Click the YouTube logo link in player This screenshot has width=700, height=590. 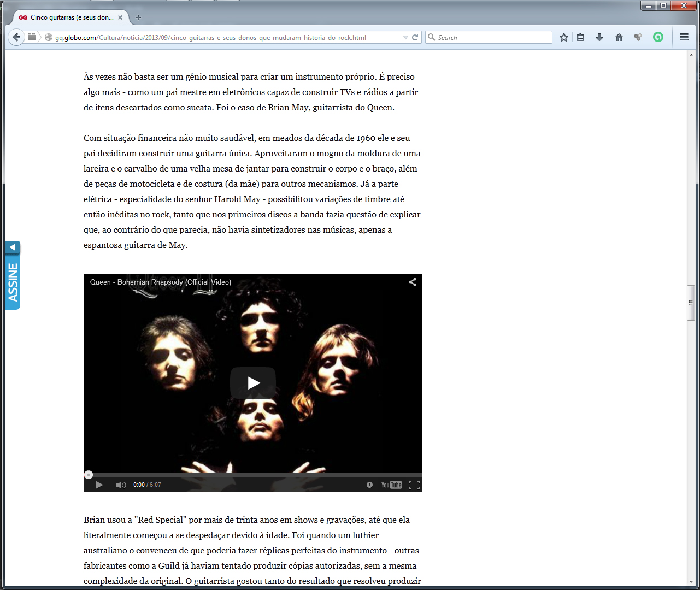pos(391,485)
